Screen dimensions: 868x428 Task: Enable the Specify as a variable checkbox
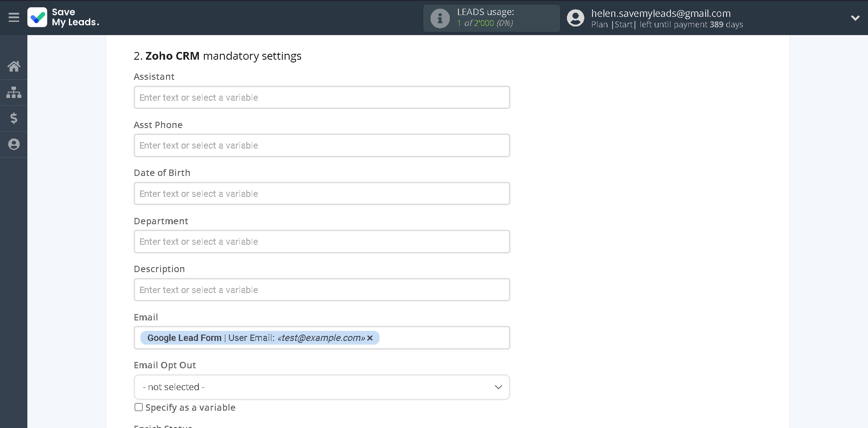tap(139, 407)
